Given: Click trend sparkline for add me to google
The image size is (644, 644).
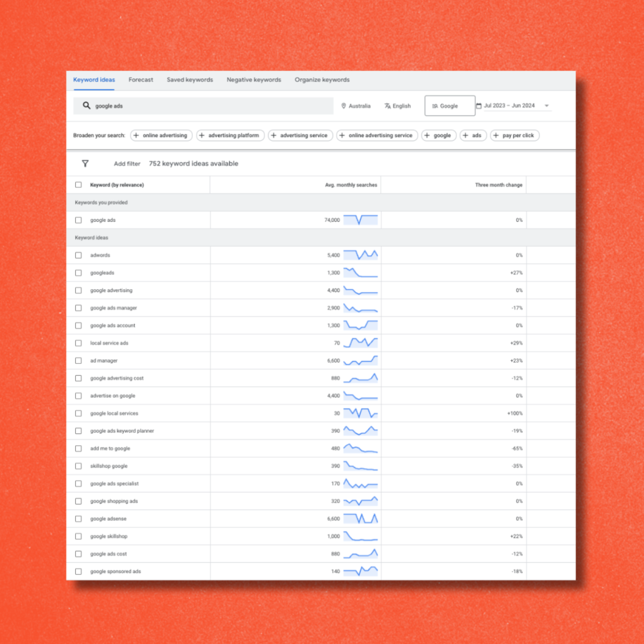Looking at the screenshot, I should click(x=361, y=448).
